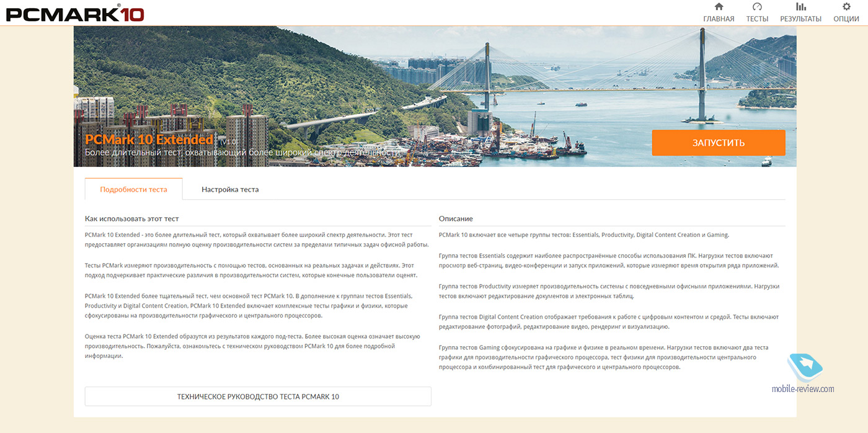Screen dimensions: 868x433
Task: Go to the Главная home icon
Action: [x=719, y=7]
